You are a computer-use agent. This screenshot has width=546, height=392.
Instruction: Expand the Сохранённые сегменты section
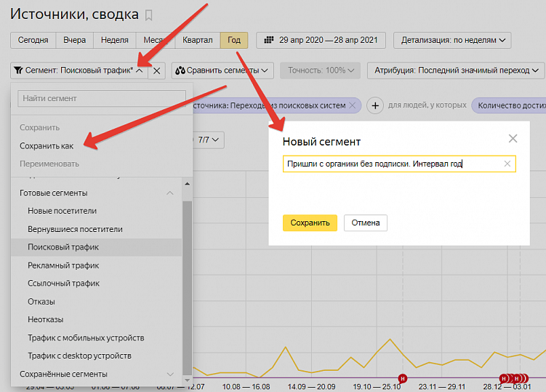170,375
